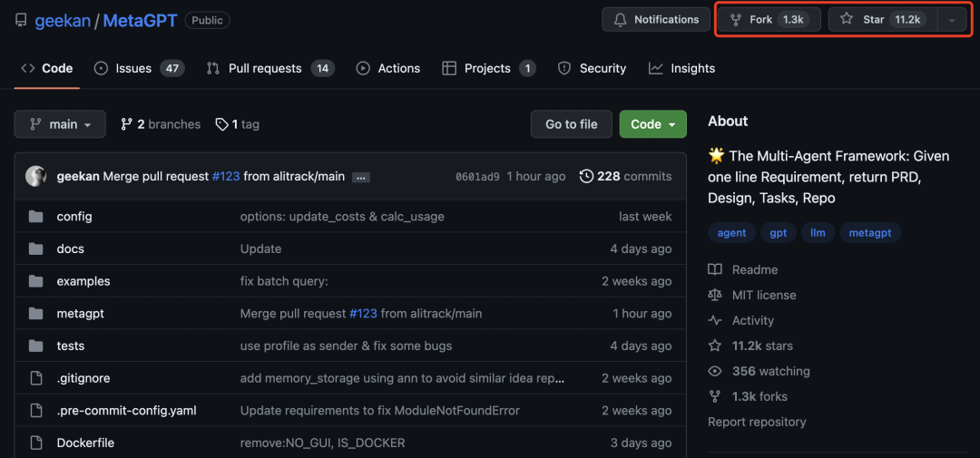Screen dimensions: 980x458
Task: Open the #123 pull request link in commit header
Action: [226, 176]
